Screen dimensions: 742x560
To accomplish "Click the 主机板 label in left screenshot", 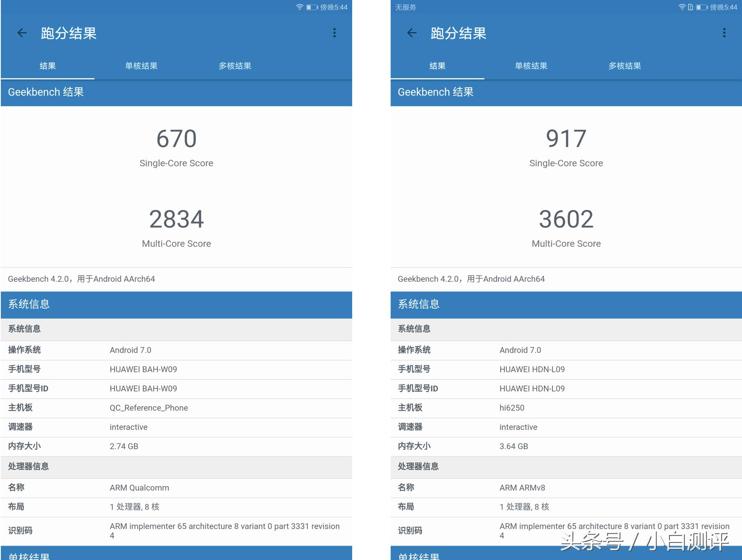I will click(x=20, y=408).
